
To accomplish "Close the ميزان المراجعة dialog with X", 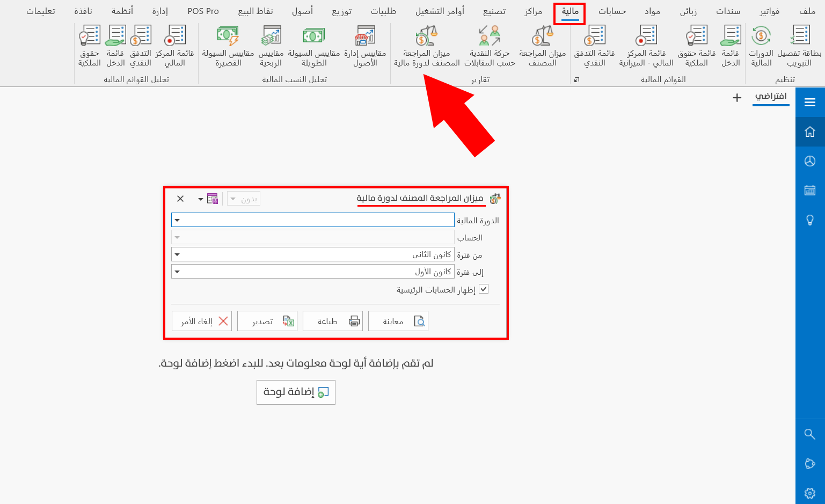I will (180, 199).
